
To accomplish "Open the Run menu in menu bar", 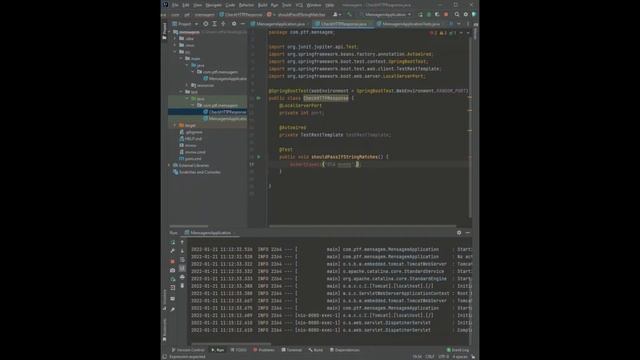I will coord(274,5).
